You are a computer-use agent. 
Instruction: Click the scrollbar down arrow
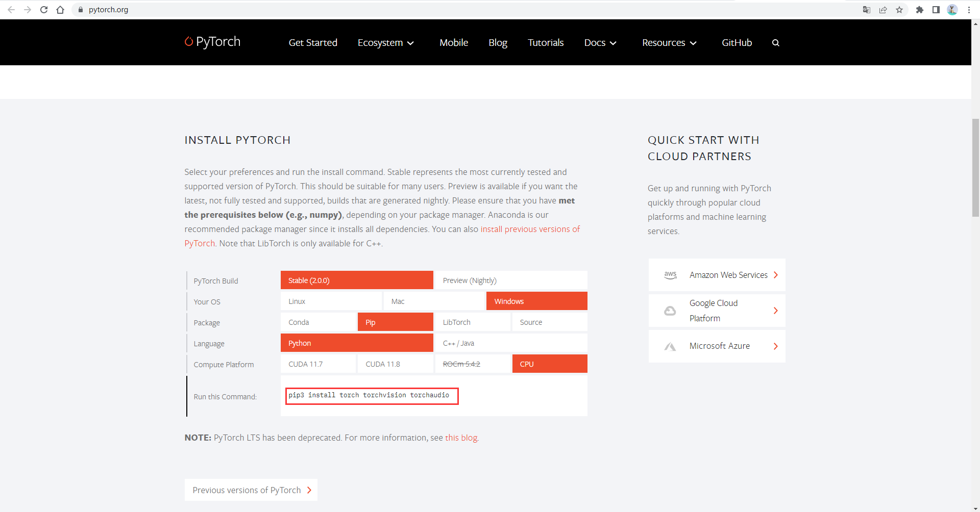click(x=975, y=508)
